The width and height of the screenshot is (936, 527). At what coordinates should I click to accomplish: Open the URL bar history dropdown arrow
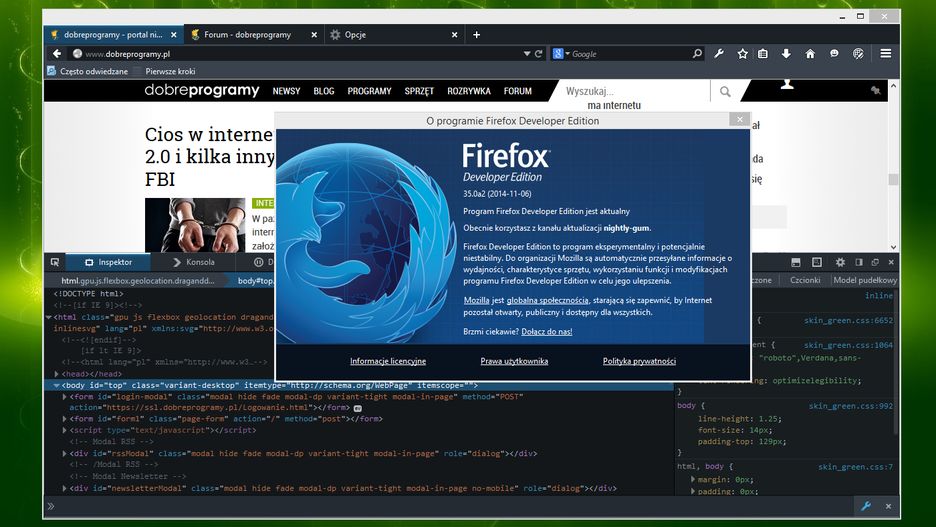coord(527,54)
